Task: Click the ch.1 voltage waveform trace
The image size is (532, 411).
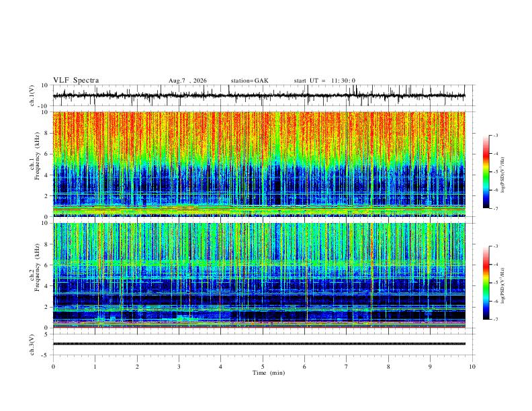Action: (259, 95)
